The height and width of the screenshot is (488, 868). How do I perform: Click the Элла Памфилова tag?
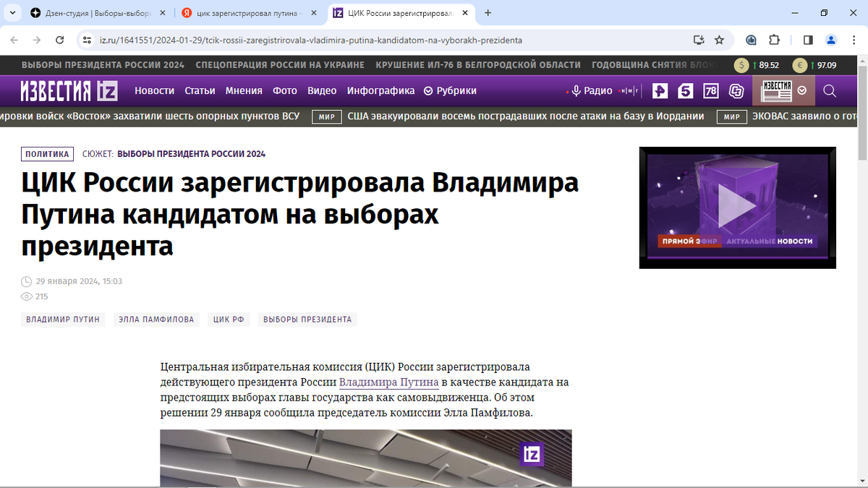tap(156, 319)
